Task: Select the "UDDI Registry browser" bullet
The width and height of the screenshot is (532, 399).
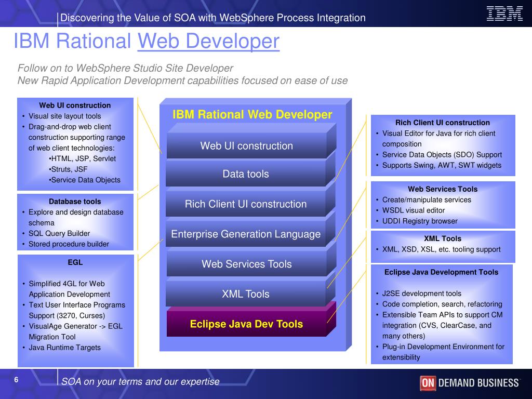Action: pyautogui.click(x=420, y=221)
